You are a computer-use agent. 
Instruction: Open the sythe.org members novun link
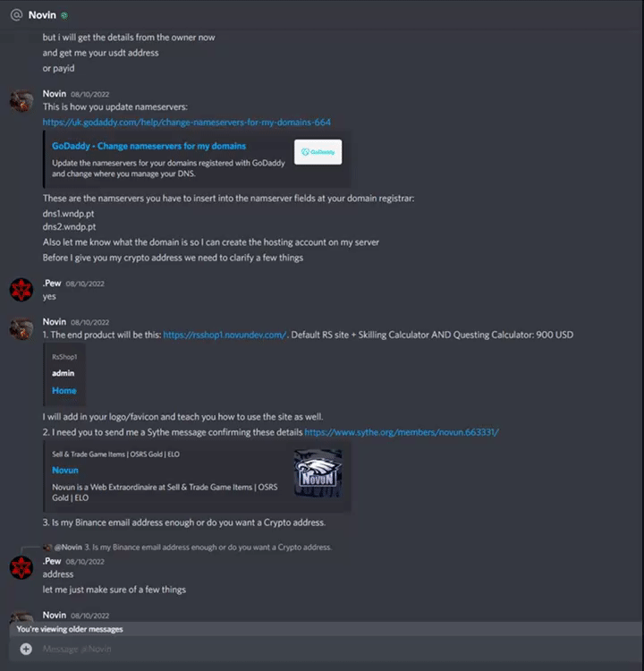click(x=402, y=432)
